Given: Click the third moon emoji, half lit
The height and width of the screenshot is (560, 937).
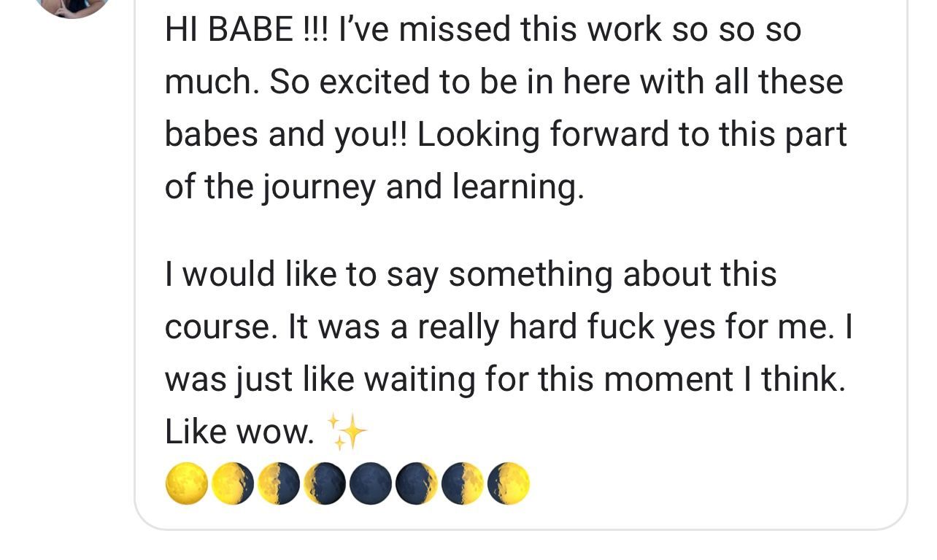Looking at the screenshot, I should (x=279, y=483).
